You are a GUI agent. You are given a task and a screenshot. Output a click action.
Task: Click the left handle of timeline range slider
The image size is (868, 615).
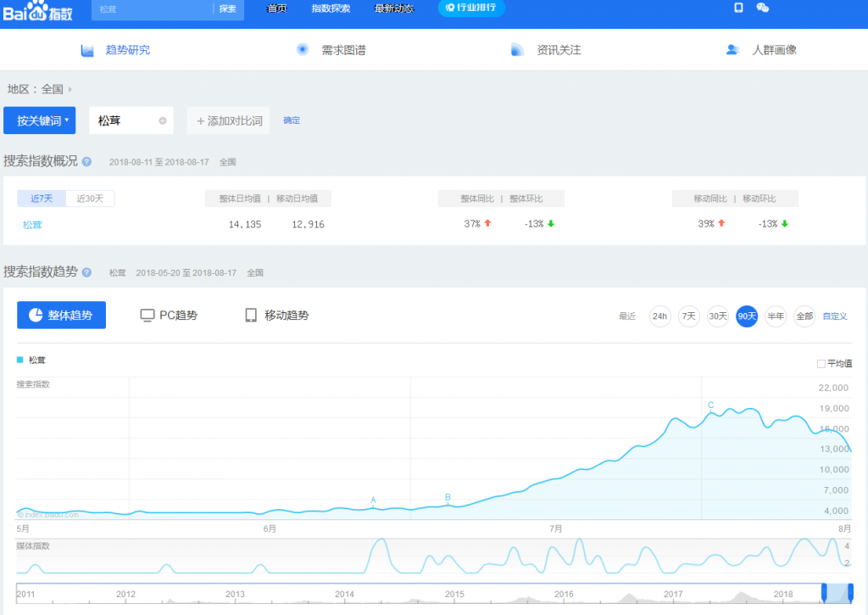coord(824,593)
